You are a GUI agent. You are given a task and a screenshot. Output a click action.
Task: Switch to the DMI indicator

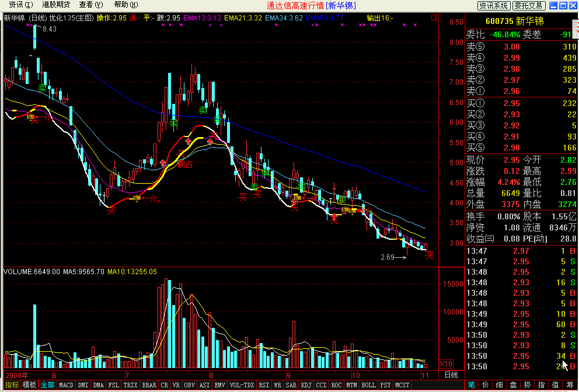pos(83,385)
